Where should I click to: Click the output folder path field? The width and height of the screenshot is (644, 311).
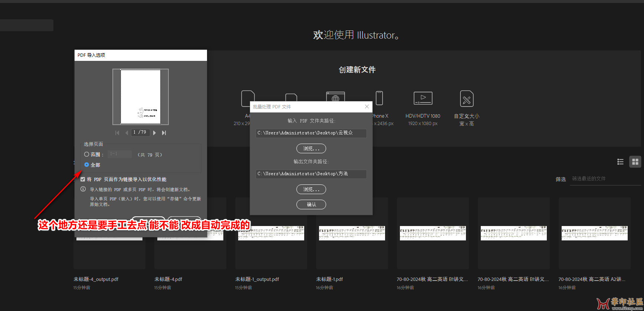pyautogui.click(x=311, y=174)
